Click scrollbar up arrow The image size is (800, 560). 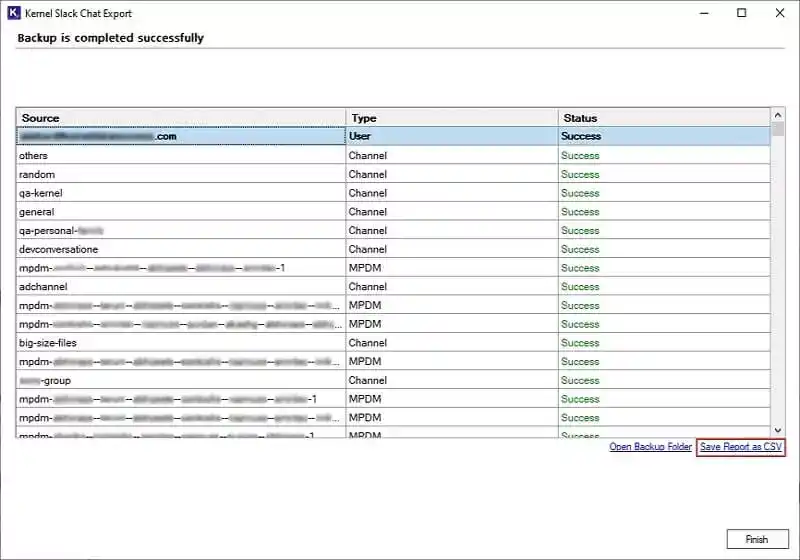(x=778, y=115)
